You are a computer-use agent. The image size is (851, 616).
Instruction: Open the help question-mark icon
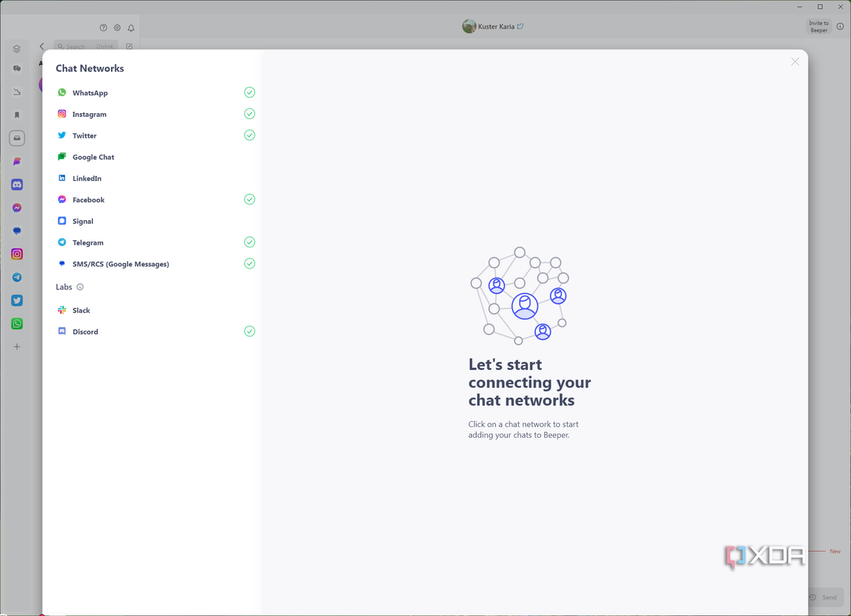tap(103, 28)
